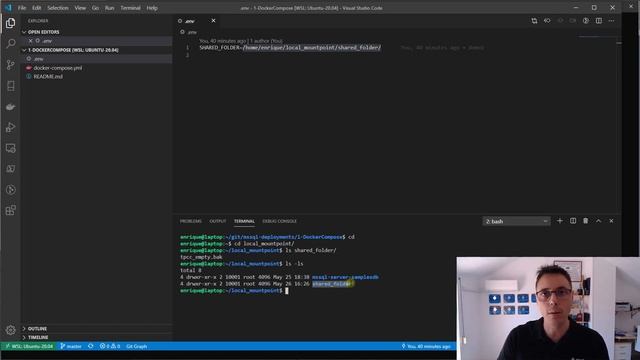Open the terminal selector '2: bash' dropdown
Screen dimensions: 640x360
tap(516, 221)
